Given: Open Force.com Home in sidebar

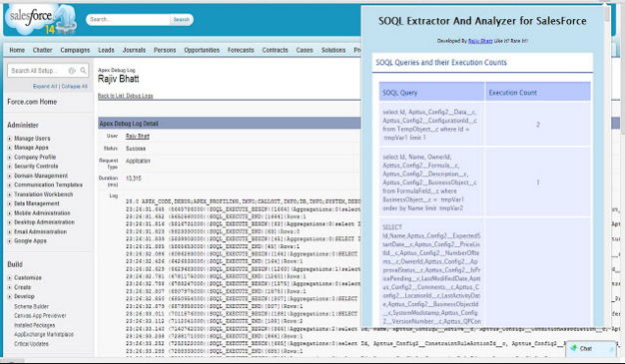Looking at the screenshot, I should 32,102.
